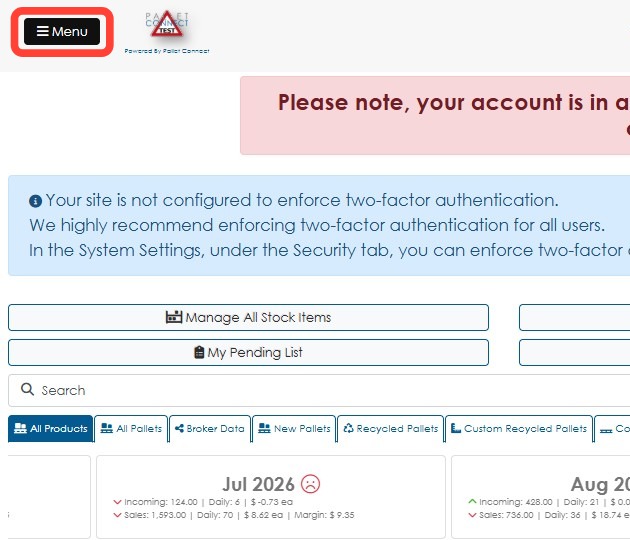Viewport: 630px width, 540px height.
Task: Open the Recycled Pallets tab
Action: [x=391, y=429]
